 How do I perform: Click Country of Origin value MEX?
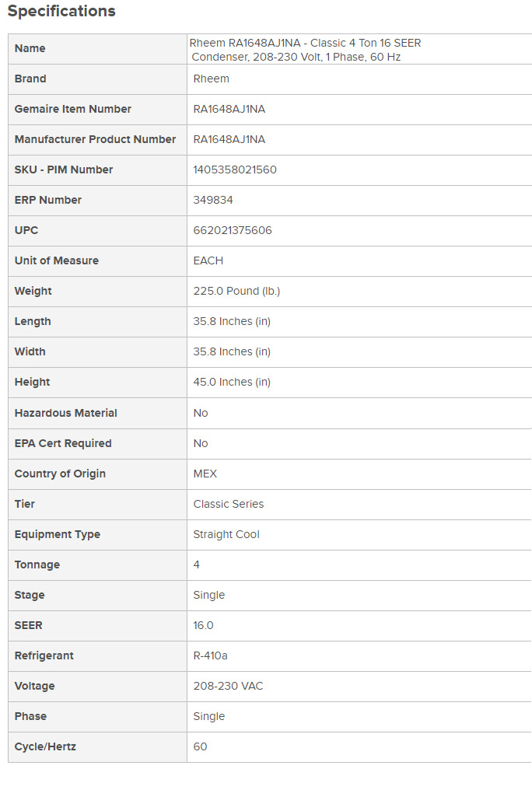[205, 474]
